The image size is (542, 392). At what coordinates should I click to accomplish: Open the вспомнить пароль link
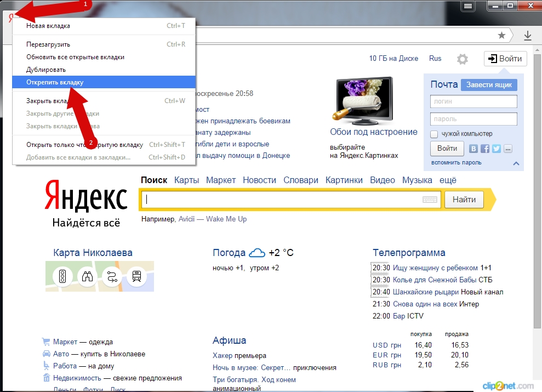[456, 162]
